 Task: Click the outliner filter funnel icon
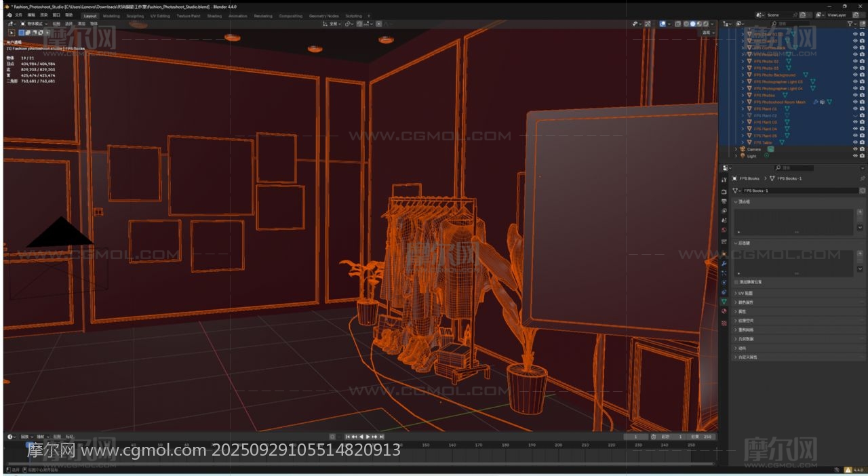click(x=850, y=24)
